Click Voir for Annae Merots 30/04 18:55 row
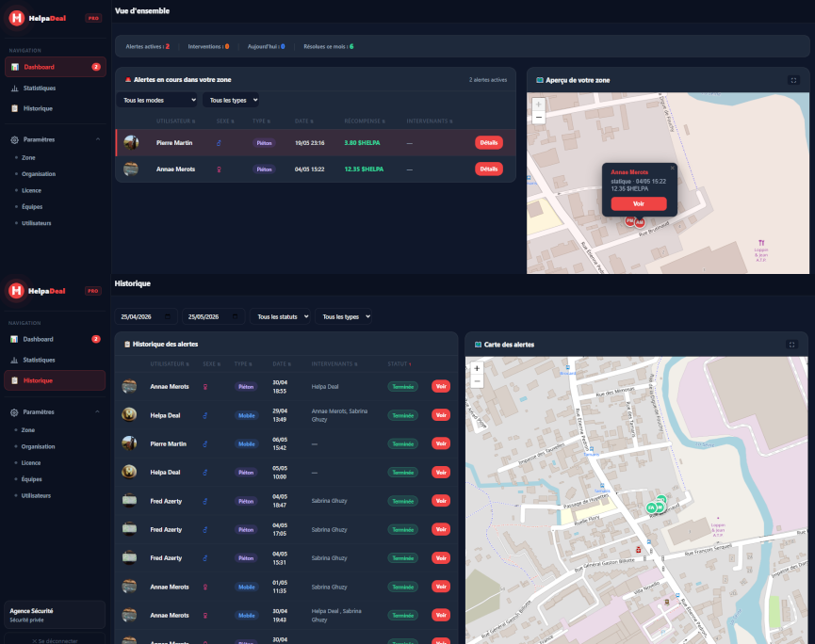 441,386
